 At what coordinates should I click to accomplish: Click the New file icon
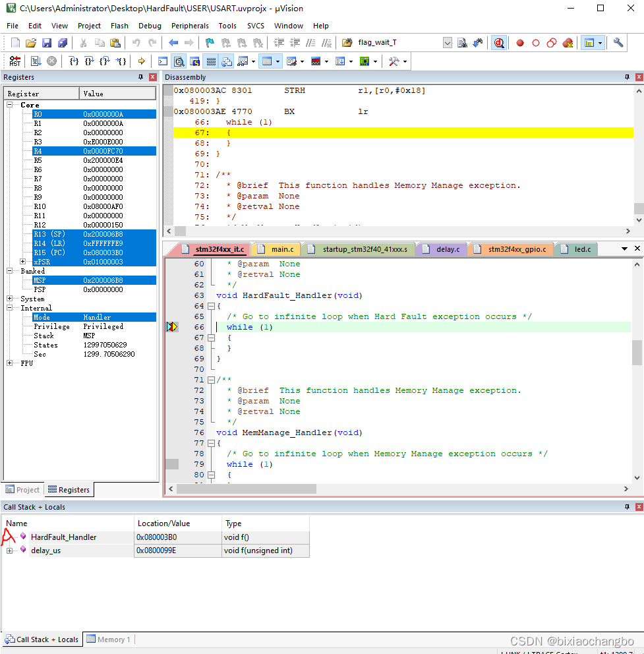click(x=15, y=43)
